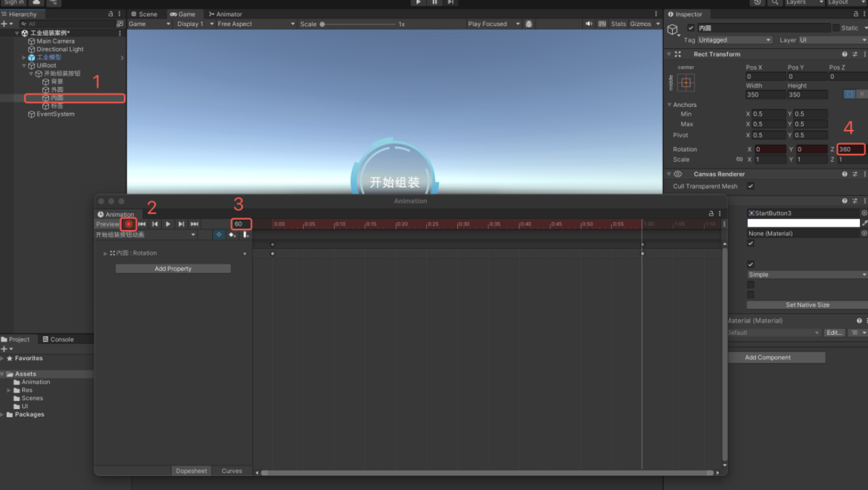The height and width of the screenshot is (490, 868).
Task: Step to next keyframe in Animation window
Action: (x=181, y=224)
